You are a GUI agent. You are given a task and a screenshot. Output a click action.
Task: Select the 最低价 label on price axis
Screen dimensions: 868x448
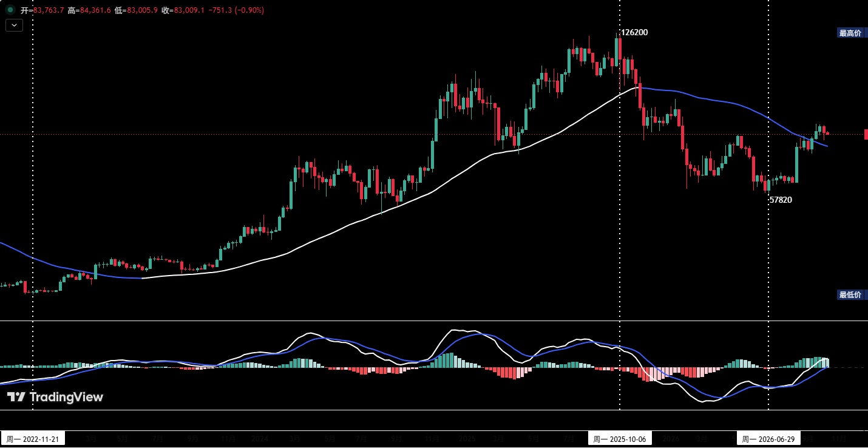(850, 294)
